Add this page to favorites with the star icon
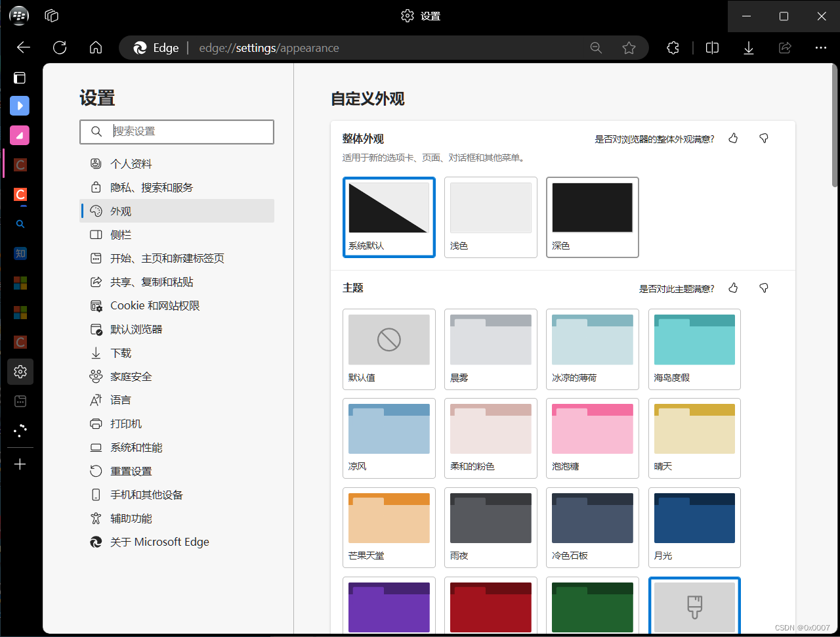The height and width of the screenshot is (637, 840). (x=629, y=47)
